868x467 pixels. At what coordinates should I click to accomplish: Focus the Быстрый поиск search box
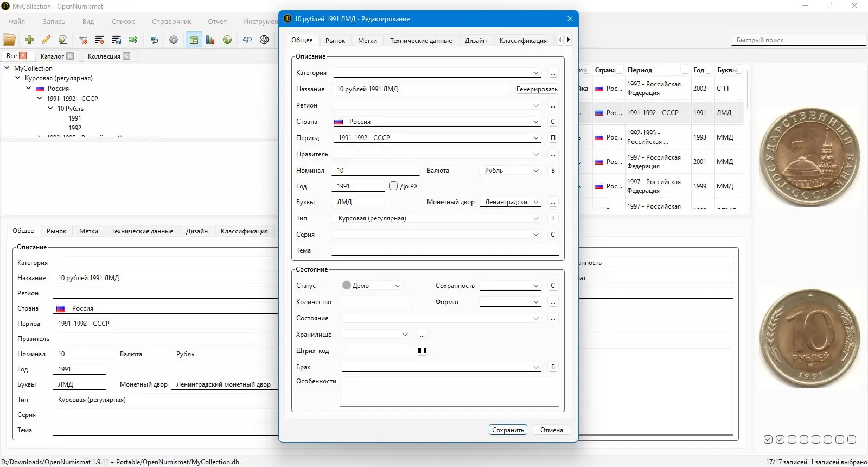pyautogui.click(x=799, y=40)
